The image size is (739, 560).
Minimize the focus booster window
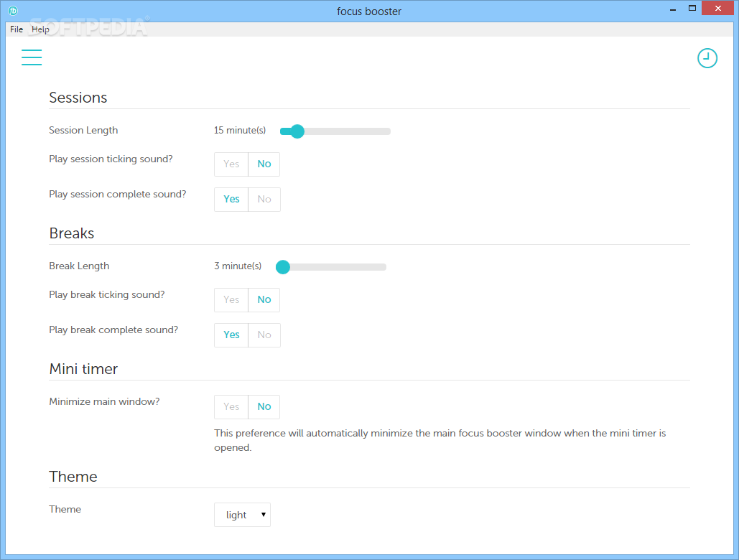672,9
